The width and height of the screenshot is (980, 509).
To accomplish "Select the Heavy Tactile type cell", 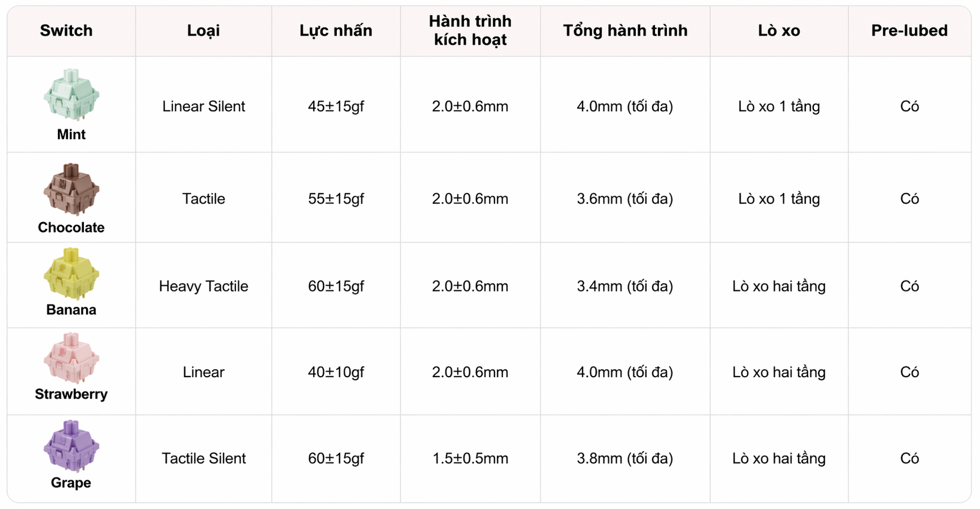I will (x=203, y=287).
